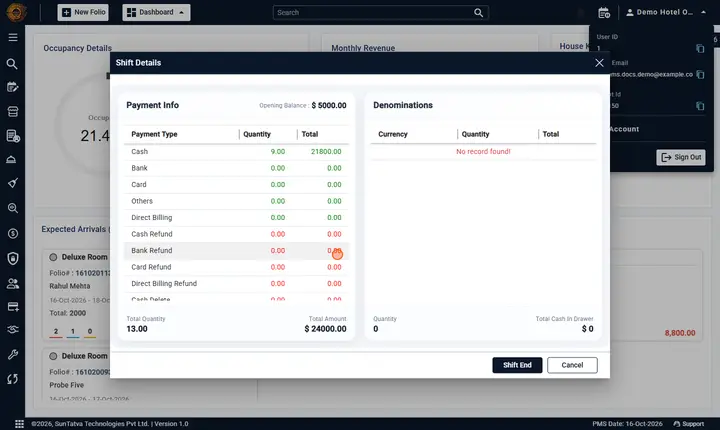Select the Bank Refund row
The image size is (720, 430).
point(236,251)
